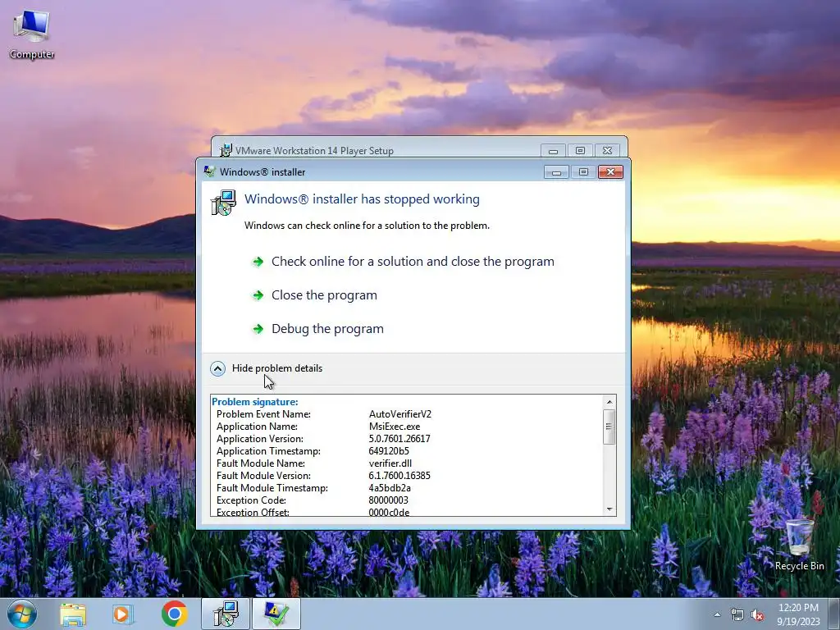Click green arrow beside Close the program
The height and width of the screenshot is (630, 840).
point(258,295)
